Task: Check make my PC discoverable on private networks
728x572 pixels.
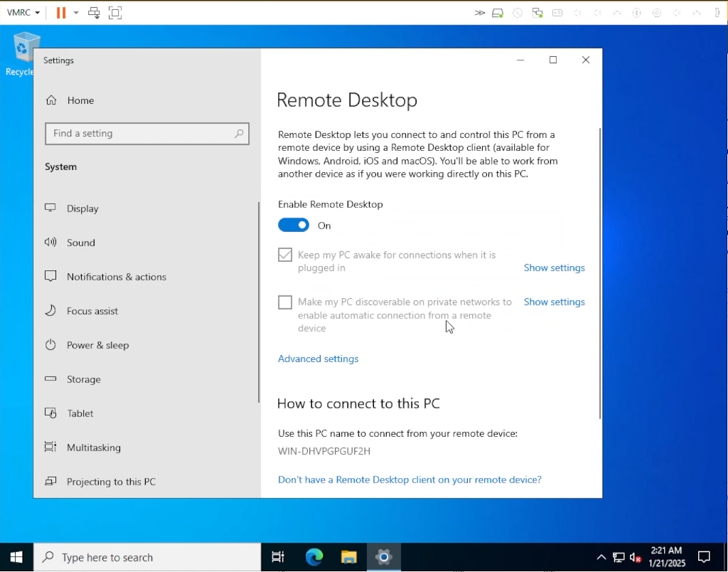Action: [284, 302]
